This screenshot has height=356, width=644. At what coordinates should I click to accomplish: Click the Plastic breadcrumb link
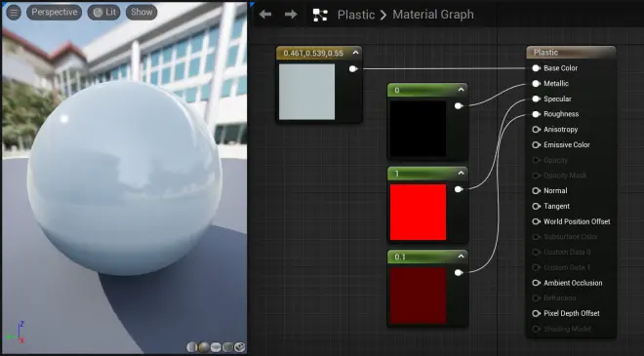point(356,15)
